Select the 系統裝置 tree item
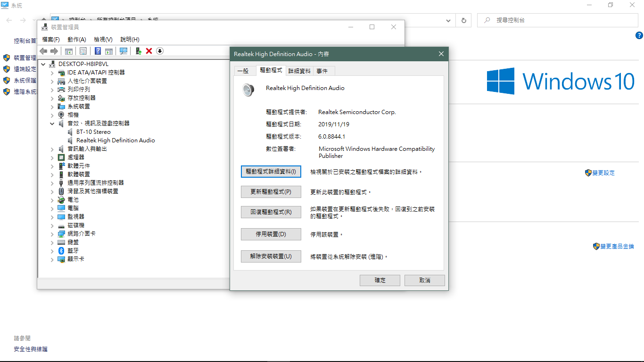This screenshot has width=644, height=362. coord(79,107)
